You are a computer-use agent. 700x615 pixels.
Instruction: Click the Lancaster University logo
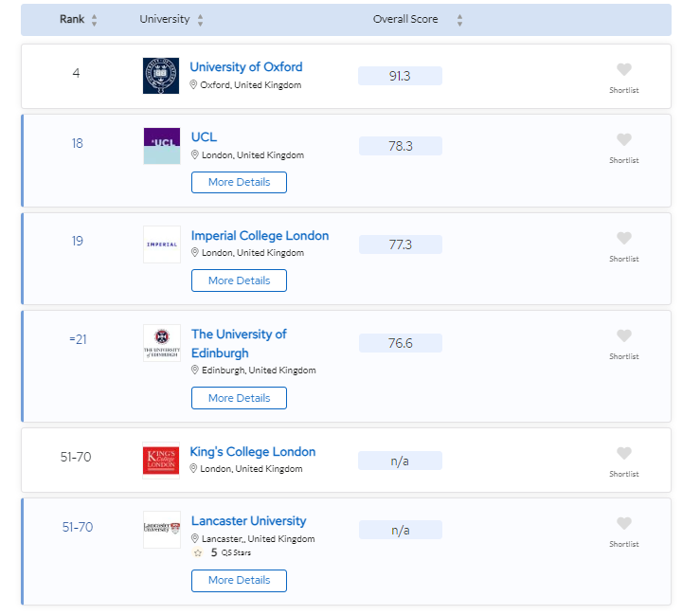pos(162,530)
